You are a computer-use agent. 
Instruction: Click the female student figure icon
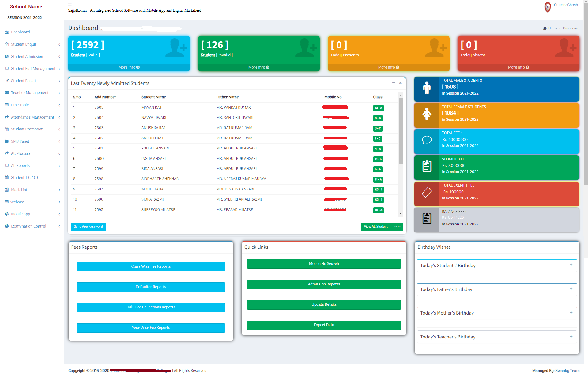click(x=427, y=114)
